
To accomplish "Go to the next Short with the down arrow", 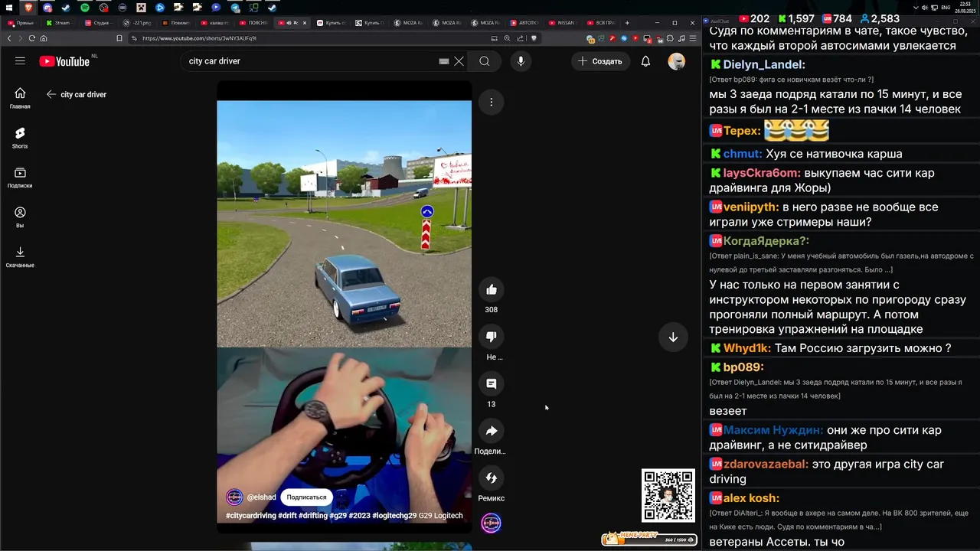I will coord(673,337).
